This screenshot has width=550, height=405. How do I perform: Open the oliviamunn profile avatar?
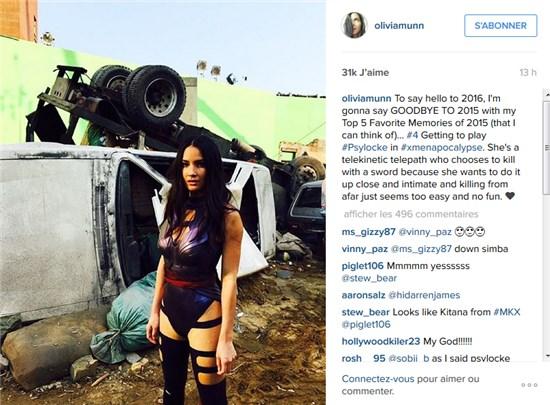click(x=354, y=26)
